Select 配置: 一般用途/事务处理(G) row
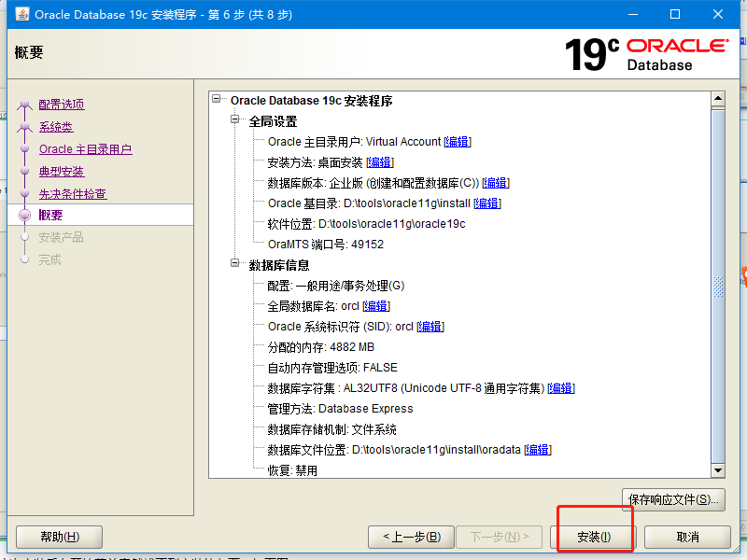This screenshot has width=747, height=560. (x=336, y=286)
